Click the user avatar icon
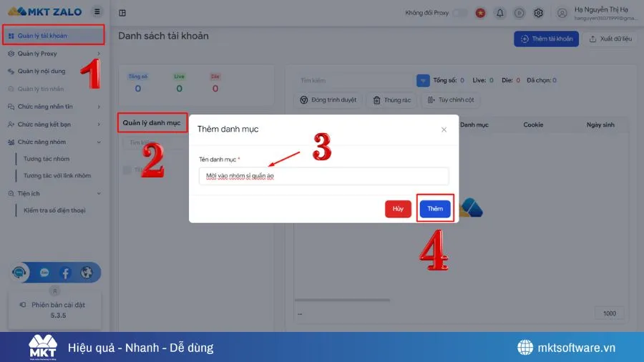This screenshot has height=362, width=644. pos(562,13)
